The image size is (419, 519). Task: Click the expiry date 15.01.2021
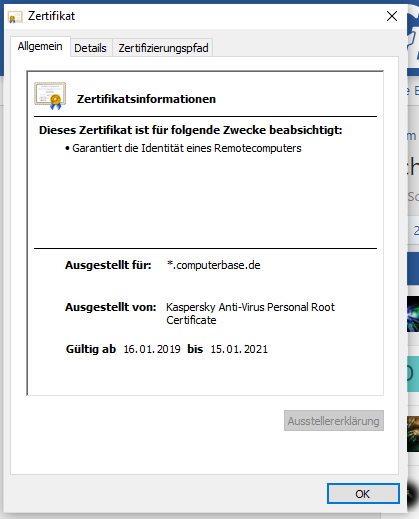(x=239, y=349)
